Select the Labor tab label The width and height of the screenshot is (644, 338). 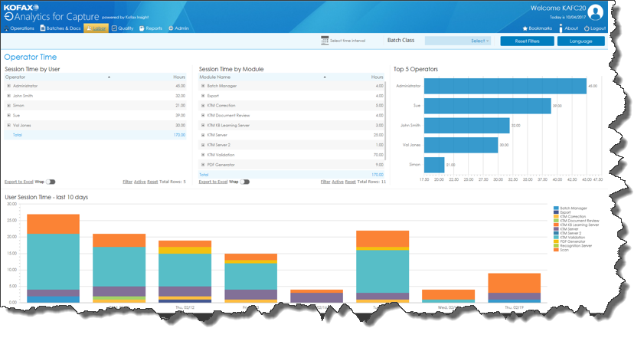tap(100, 28)
